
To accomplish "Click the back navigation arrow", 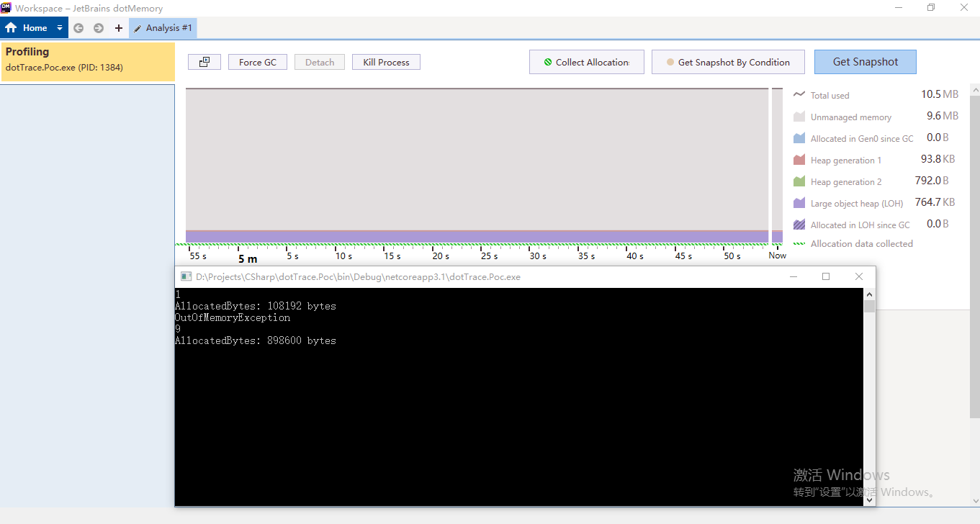I will (78, 27).
